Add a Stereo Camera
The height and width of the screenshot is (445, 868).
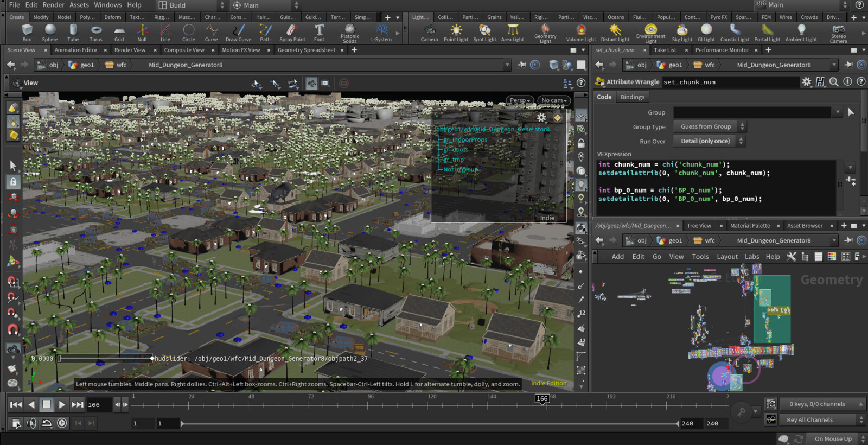coord(838,33)
